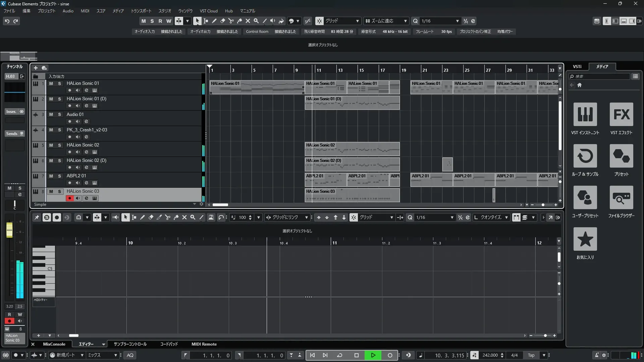Screen dimensions: 644x362
Task: Solo the ABPL2 01 track
Action: [x=59, y=176]
